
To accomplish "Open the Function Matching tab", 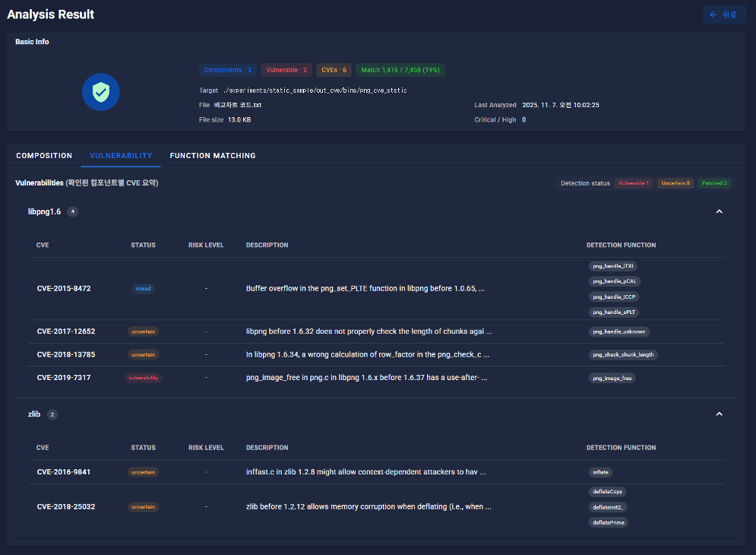I will 213,156.
